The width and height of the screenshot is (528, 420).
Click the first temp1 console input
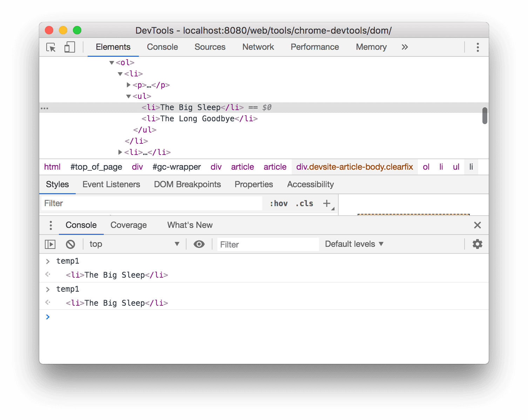pos(68,261)
